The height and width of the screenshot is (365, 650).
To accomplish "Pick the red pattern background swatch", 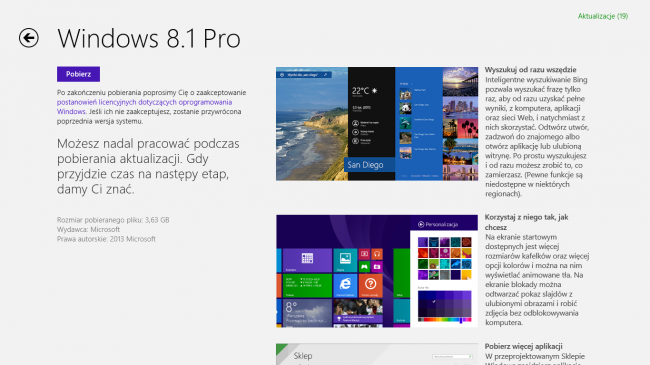I will (x=423, y=253).
